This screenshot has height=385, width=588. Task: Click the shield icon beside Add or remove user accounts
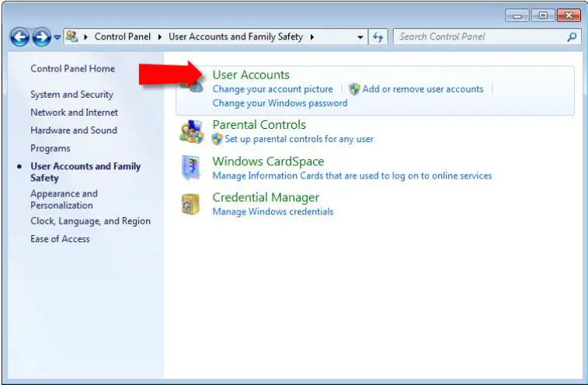point(354,89)
